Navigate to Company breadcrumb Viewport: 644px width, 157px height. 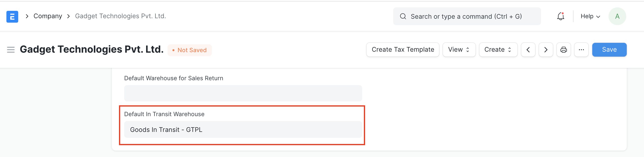48,16
